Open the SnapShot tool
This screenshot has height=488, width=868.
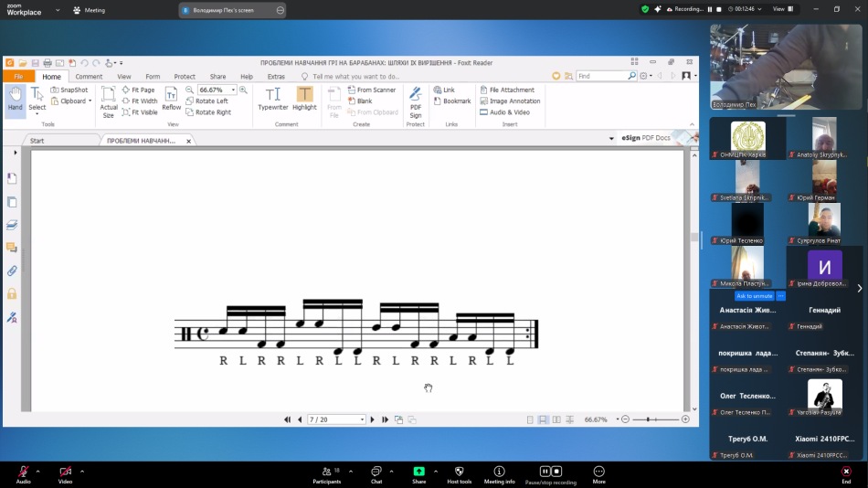69,90
